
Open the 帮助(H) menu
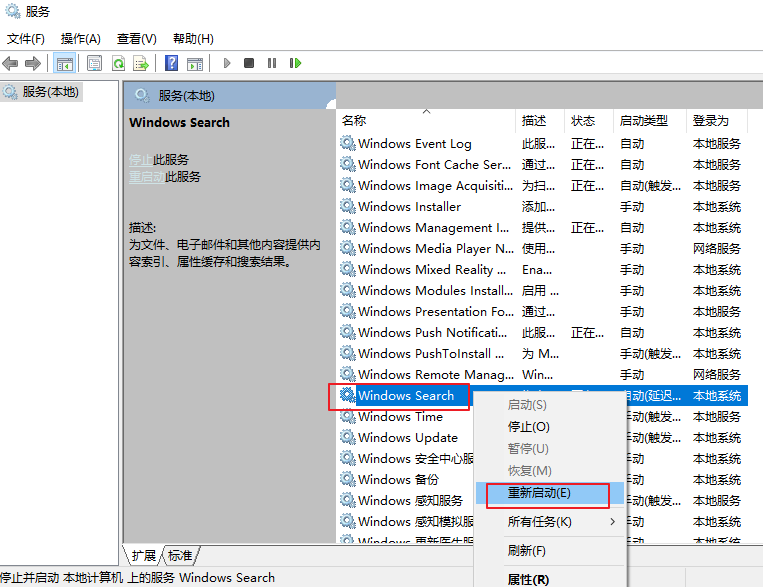click(x=193, y=38)
